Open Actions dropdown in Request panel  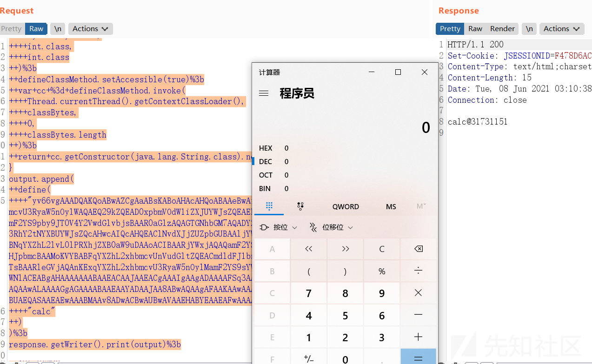pos(91,29)
